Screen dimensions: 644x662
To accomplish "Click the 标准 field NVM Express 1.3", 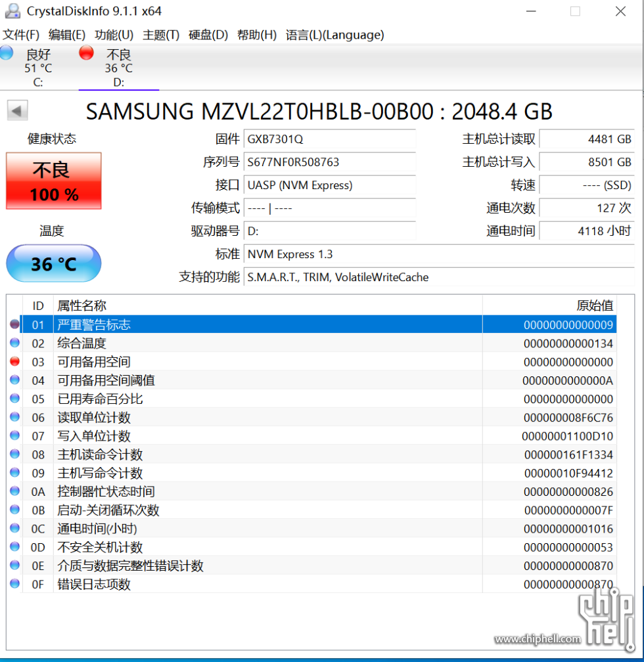I will pyautogui.click(x=439, y=254).
